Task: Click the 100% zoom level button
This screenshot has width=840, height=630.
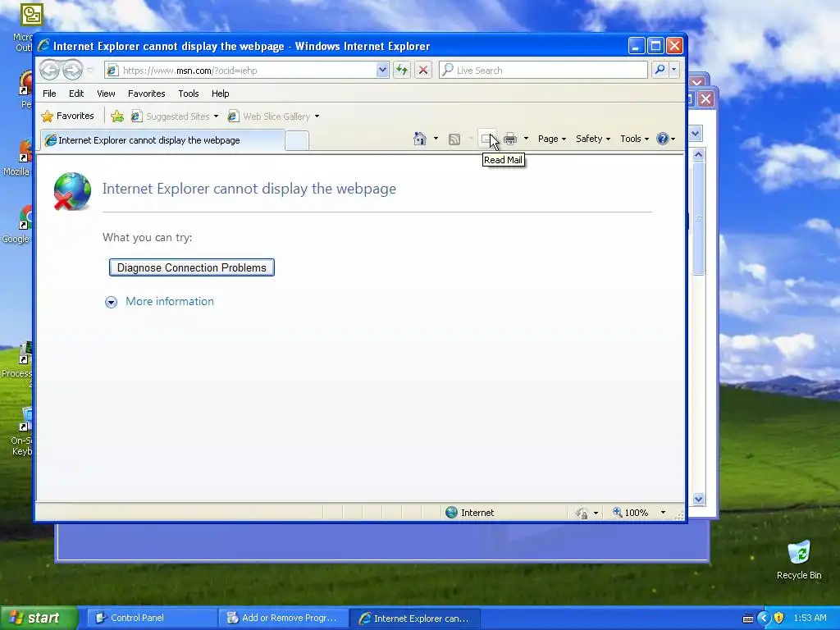Action: (x=631, y=513)
